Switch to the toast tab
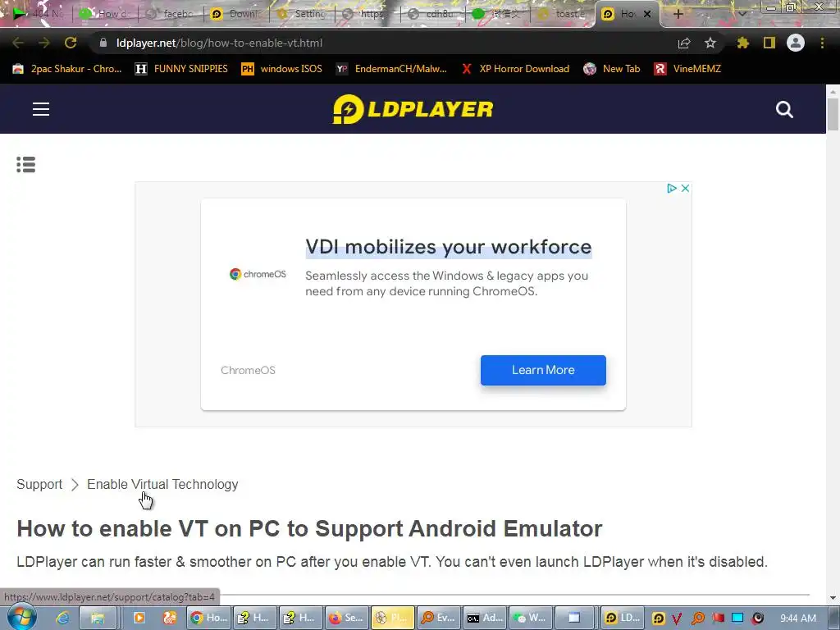840x630 pixels. (564, 14)
